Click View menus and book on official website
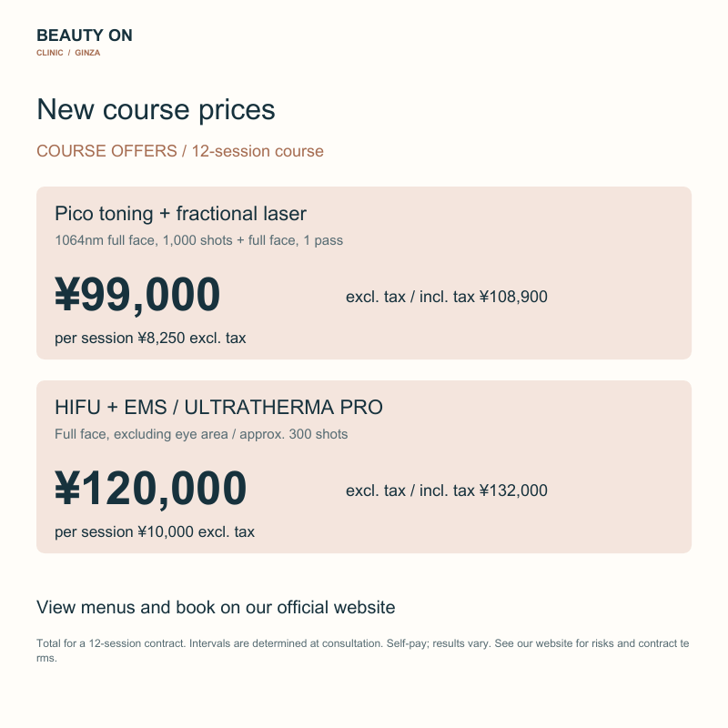 tap(216, 607)
